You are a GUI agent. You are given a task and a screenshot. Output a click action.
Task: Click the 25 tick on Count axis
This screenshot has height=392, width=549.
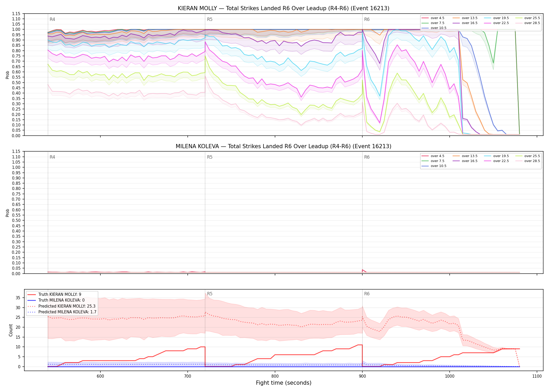pyautogui.click(x=18, y=317)
